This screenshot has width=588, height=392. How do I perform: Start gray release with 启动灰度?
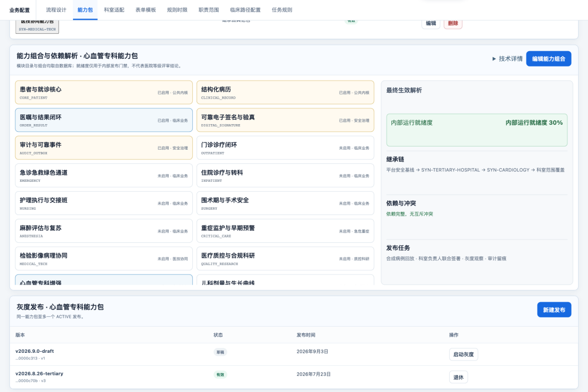pos(463,354)
